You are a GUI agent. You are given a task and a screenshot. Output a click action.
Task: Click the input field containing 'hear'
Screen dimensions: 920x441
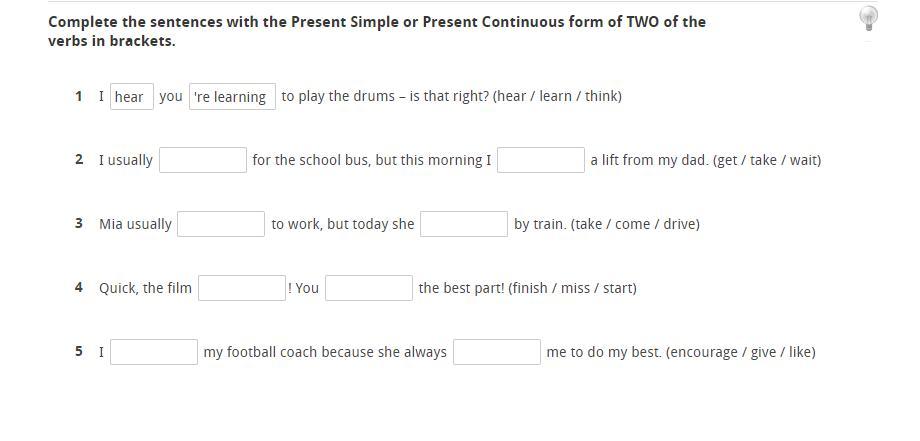(x=131, y=97)
